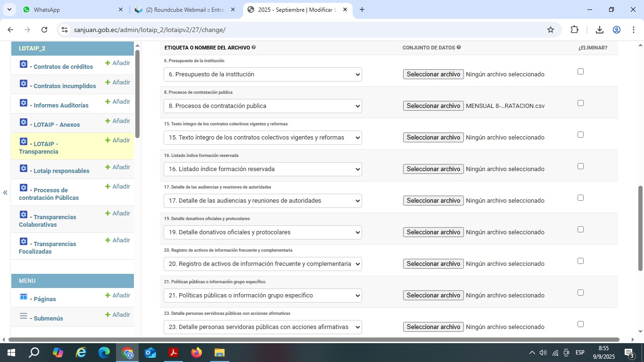Screen dimensions: 644x362
Task: Open the '21. Políticas públicas' select box
Action: pos(262,296)
